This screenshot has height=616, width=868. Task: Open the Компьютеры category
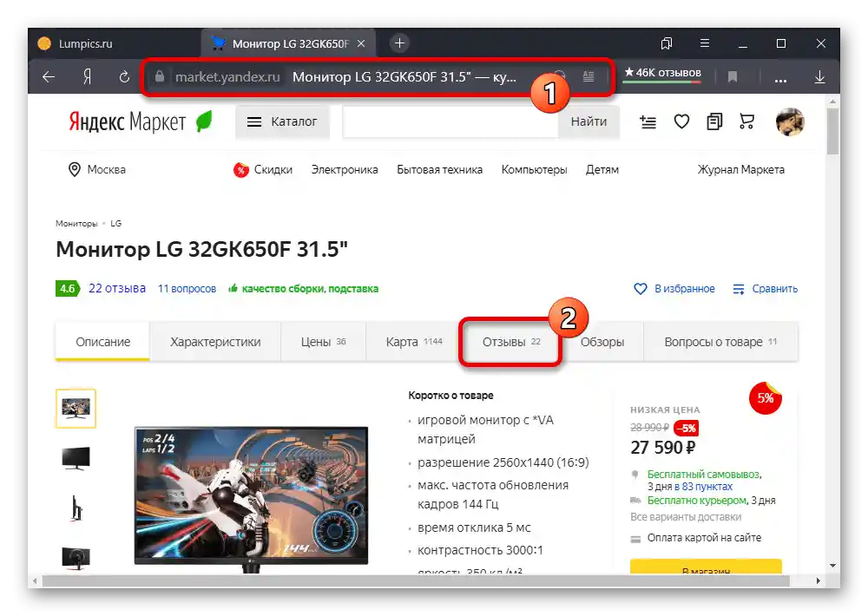click(x=534, y=169)
